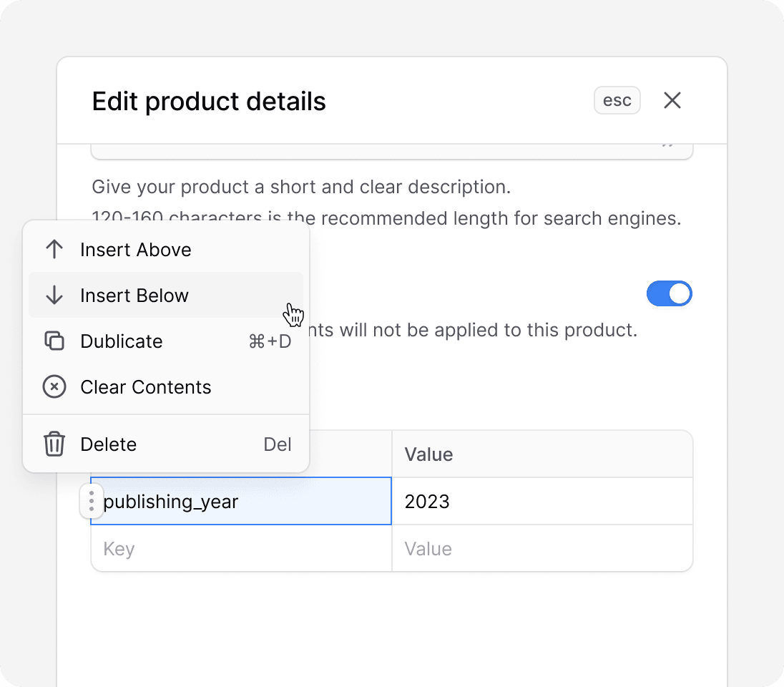Click the circled X icon beside Clear Contents
The height and width of the screenshot is (687, 784).
tap(54, 386)
